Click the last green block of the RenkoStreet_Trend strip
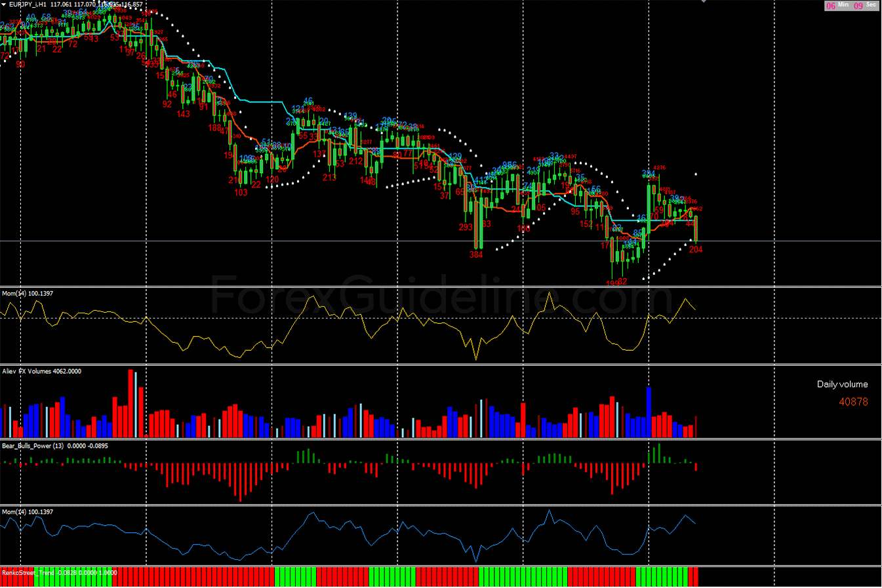 point(687,577)
